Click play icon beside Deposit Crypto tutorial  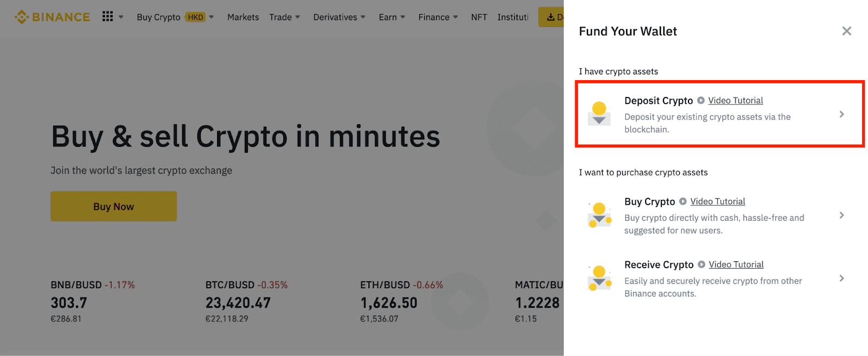point(701,100)
